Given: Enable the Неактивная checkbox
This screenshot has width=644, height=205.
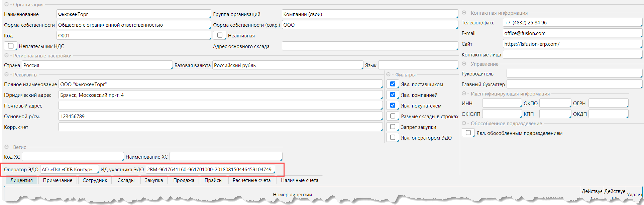Looking at the screenshot, I should (x=220, y=35).
